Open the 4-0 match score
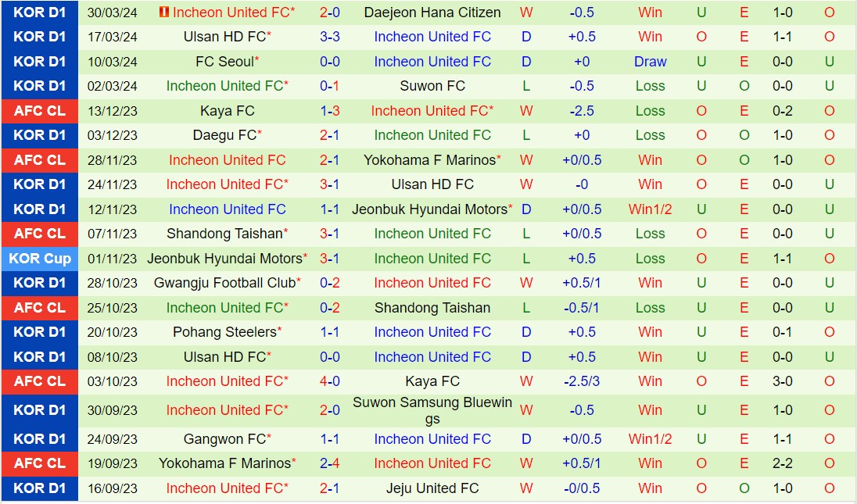The height and width of the screenshot is (504, 857). [330, 381]
